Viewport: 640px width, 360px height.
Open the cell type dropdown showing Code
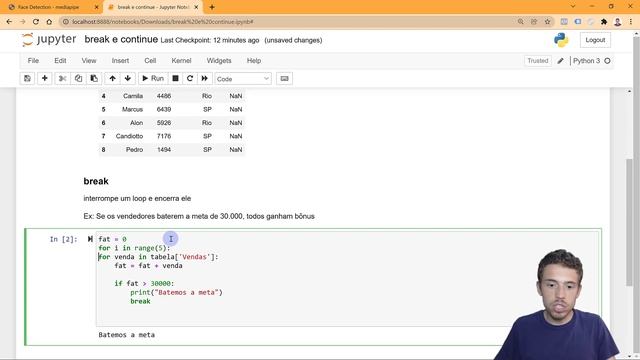tap(243, 79)
